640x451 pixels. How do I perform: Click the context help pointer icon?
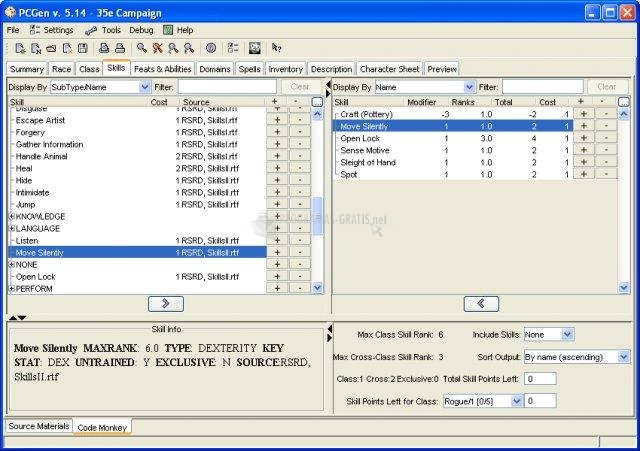coord(276,48)
